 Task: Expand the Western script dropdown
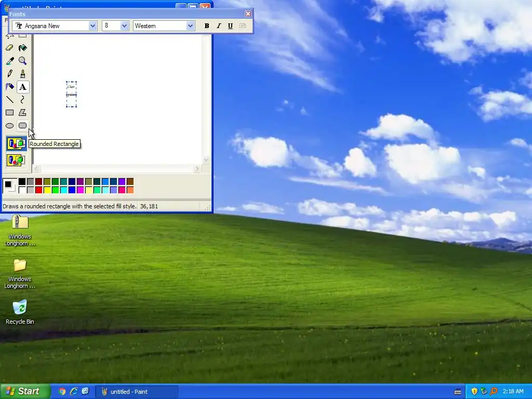(x=190, y=26)
